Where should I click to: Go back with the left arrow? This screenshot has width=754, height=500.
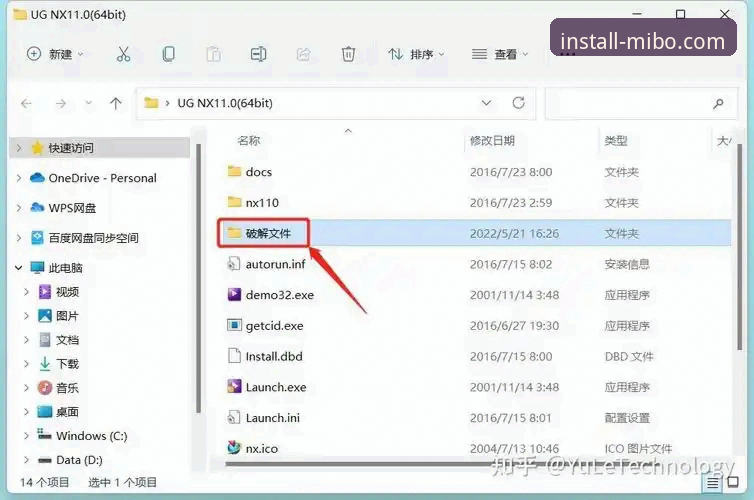coord(26,103)
